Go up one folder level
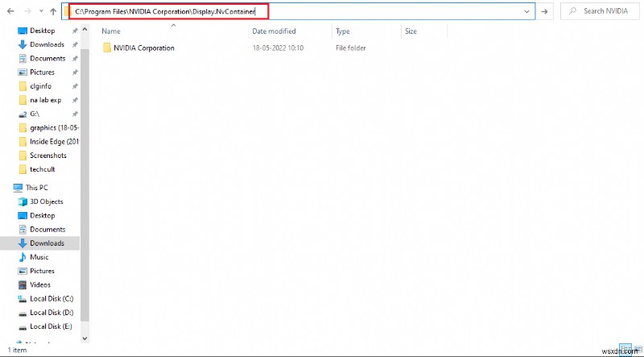 pyautogui.click(x=53, y=11)
